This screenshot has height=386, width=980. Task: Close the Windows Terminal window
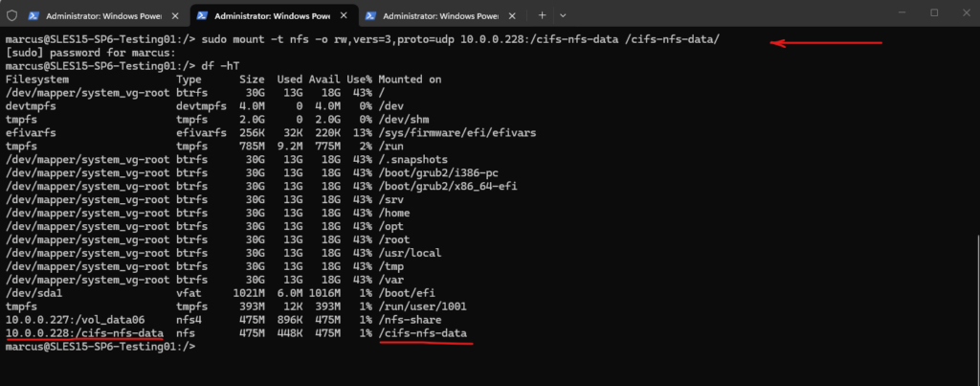964,12
